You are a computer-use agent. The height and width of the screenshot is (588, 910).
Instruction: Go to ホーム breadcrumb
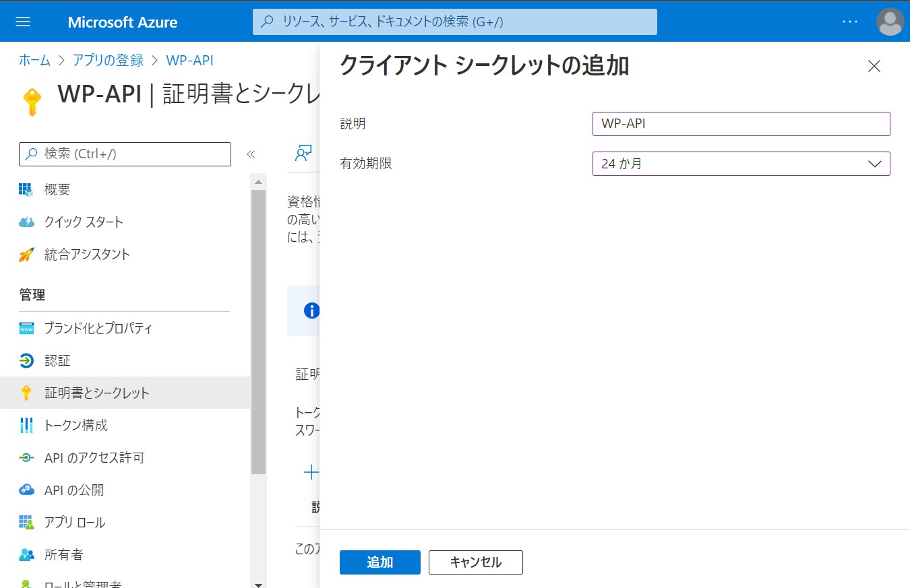[34, 61]
